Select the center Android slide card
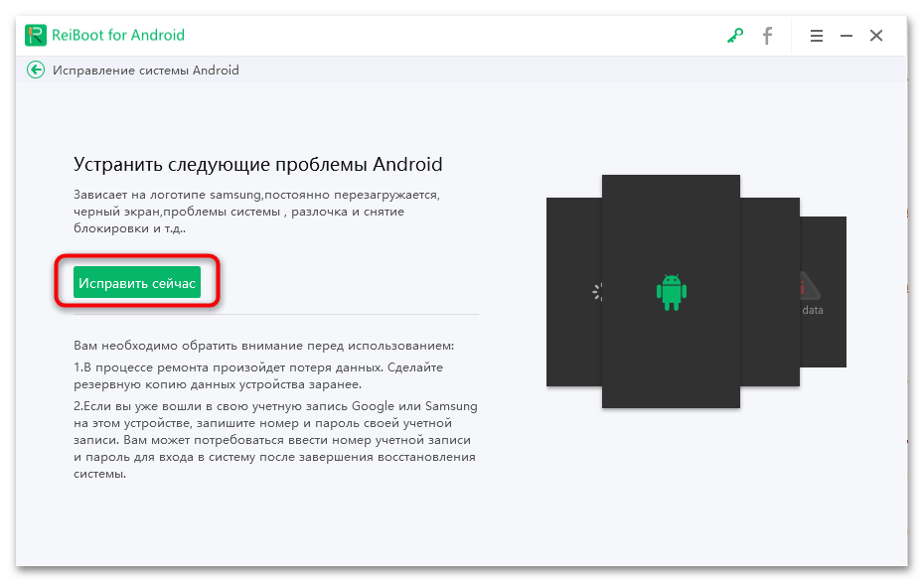924x582 pixels. point(671,291)
